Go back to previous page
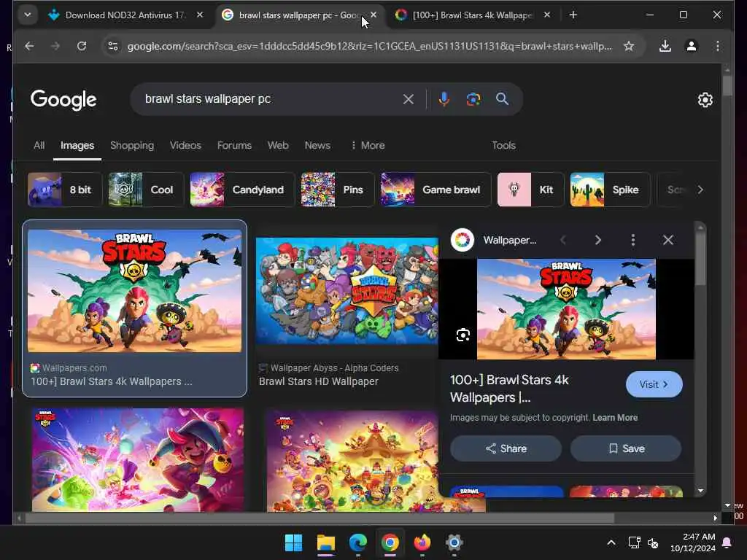This screenshot has width=747, height=560. point(29,46)
